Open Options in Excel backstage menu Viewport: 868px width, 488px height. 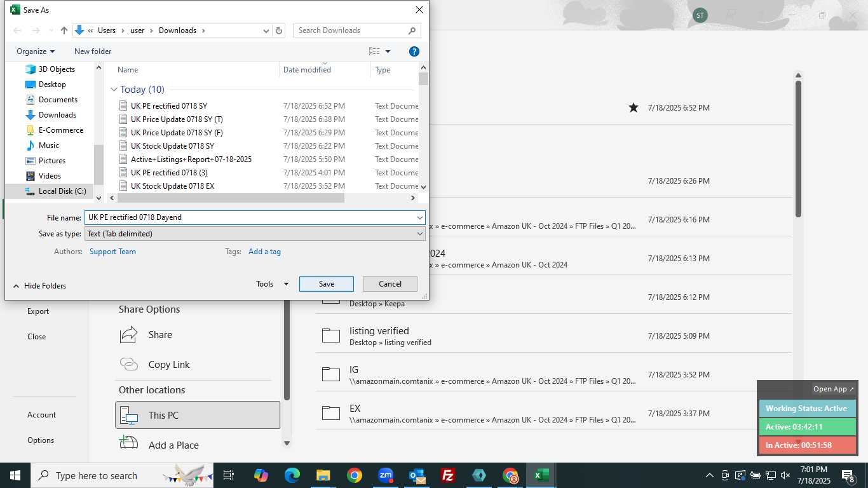[41, 440]
